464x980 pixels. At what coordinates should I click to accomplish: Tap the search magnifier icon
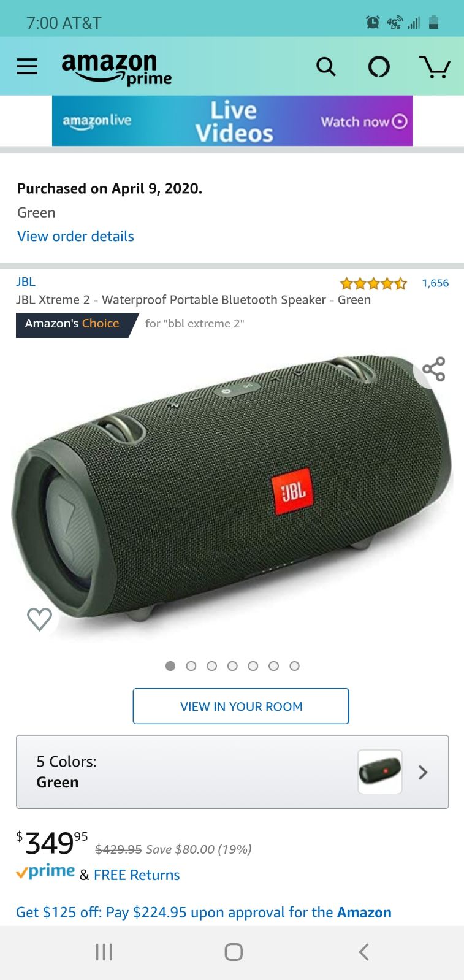pos(326,66)
